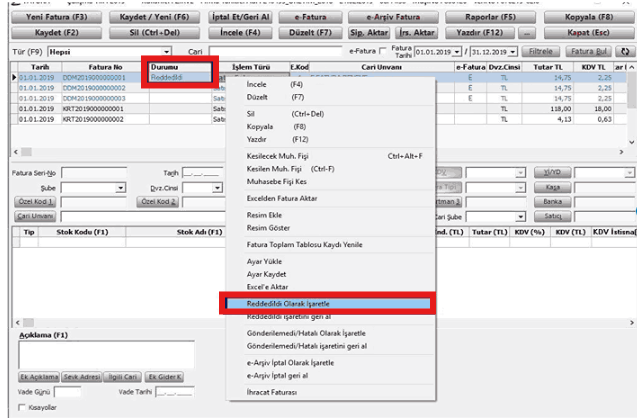
Task: Click the Sevk Adresi button
Action: [82, 377]
